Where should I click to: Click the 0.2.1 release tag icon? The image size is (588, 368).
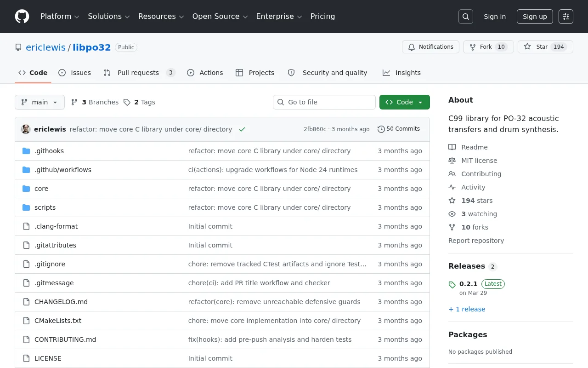tap(452, 285)
